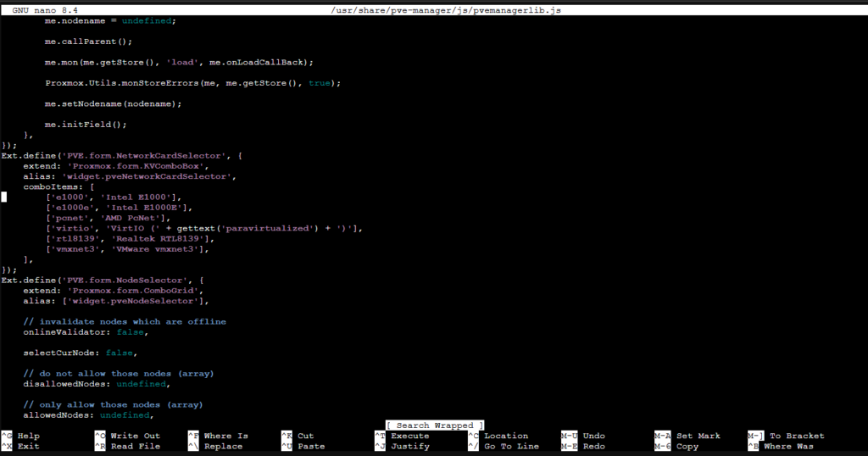Choose the ^F Where Is search shortcut

(x=220, y=436)
